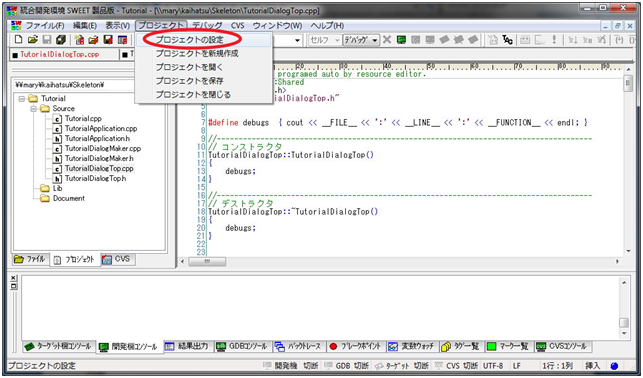The image size is (643, 378).
Task: Open the ターゲット機コンソール tab
Action: (x=59, y=346)
